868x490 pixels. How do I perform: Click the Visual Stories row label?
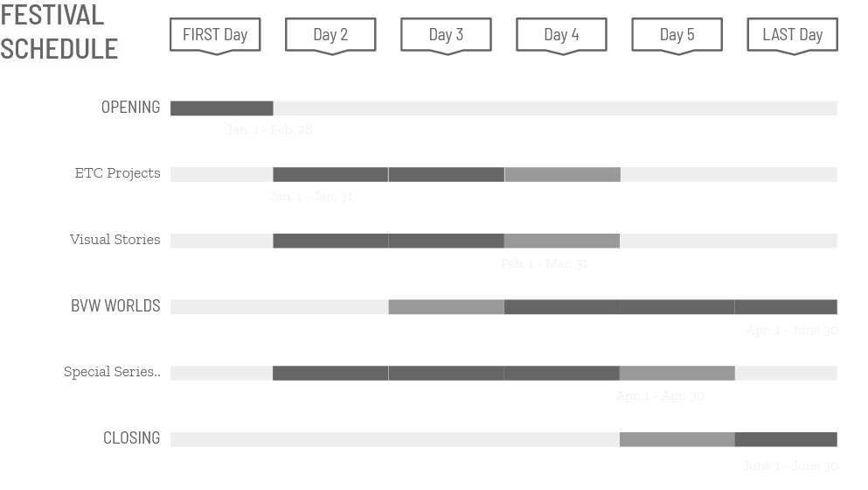coord(115,240)
